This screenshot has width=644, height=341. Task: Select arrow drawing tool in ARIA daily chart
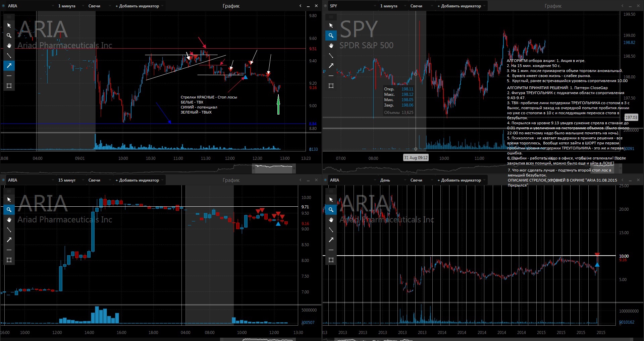(x=331, y=240)
